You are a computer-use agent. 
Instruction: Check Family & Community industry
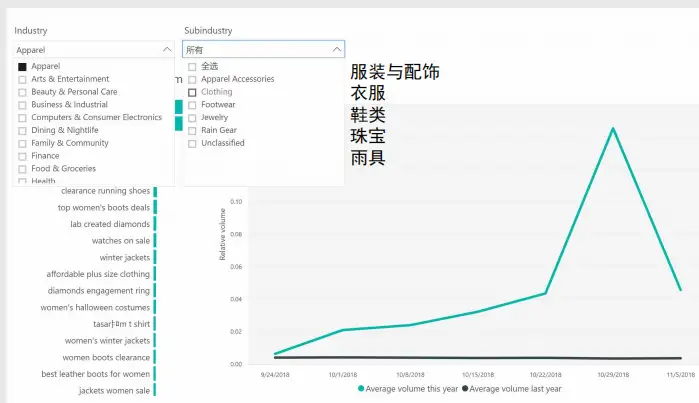pos(22,144)
